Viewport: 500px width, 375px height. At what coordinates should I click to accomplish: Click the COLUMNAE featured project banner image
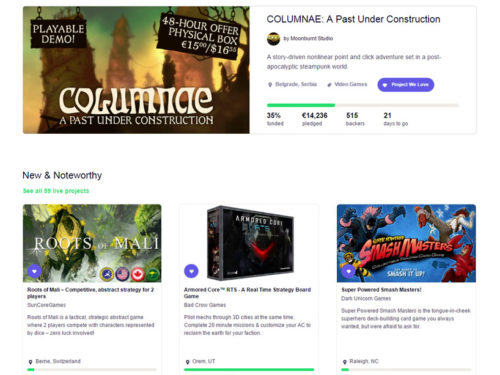tap(136, 70)
